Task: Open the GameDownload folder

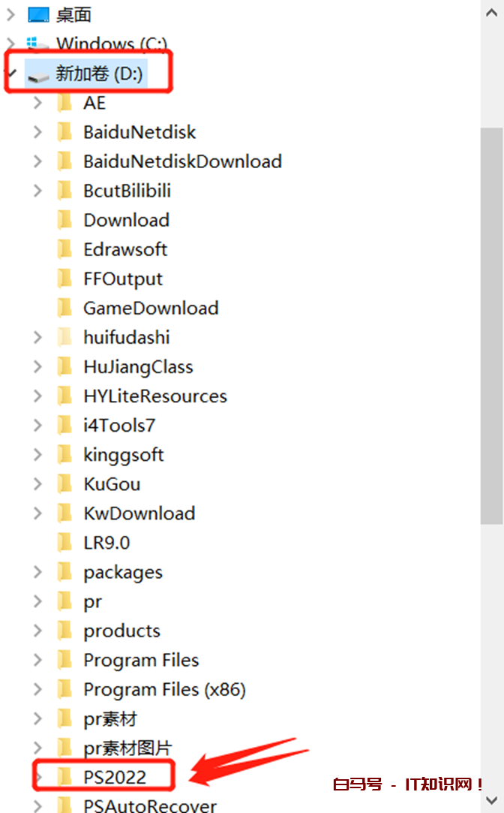Action: [x=151, y=308]
